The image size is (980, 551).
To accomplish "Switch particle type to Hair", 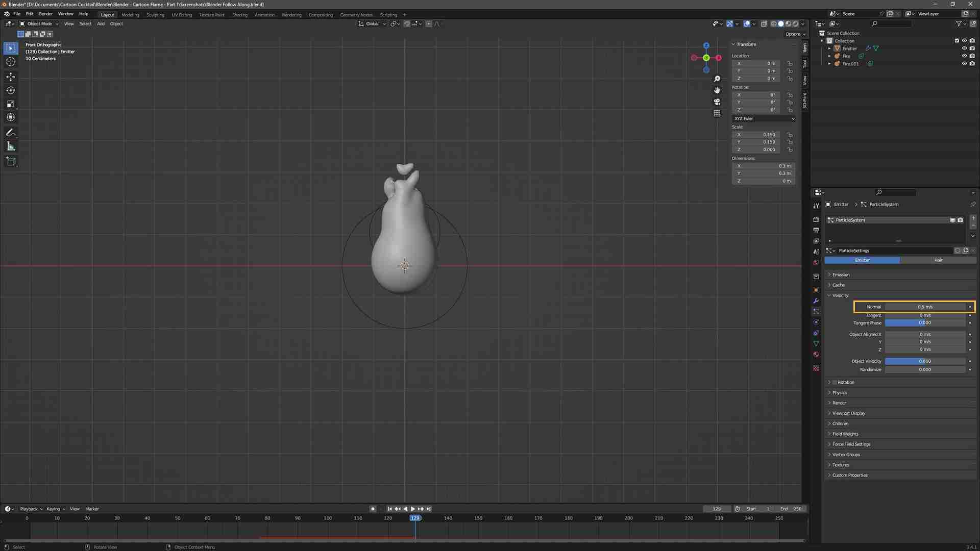I will click(938, 260).
